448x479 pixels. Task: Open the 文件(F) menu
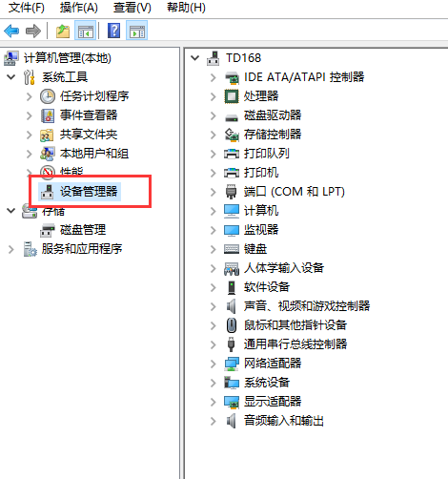pos(27,8)
